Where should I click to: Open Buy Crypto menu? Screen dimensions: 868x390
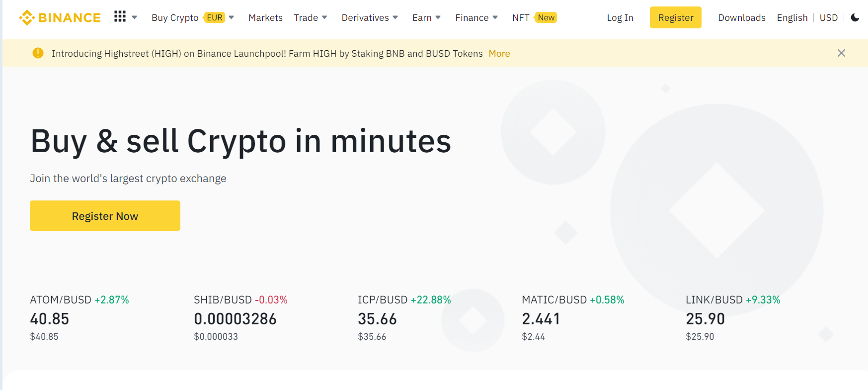click(175, 18)
